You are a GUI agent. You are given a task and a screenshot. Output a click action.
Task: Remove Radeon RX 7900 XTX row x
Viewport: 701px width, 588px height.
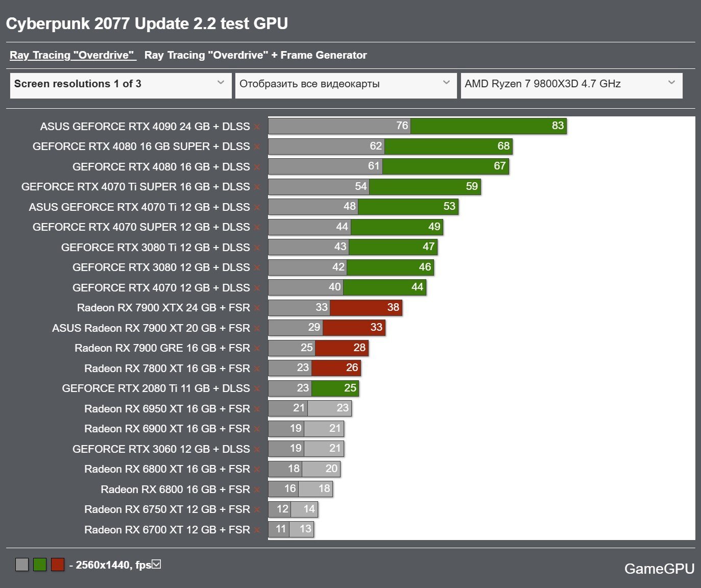[257, 308]
